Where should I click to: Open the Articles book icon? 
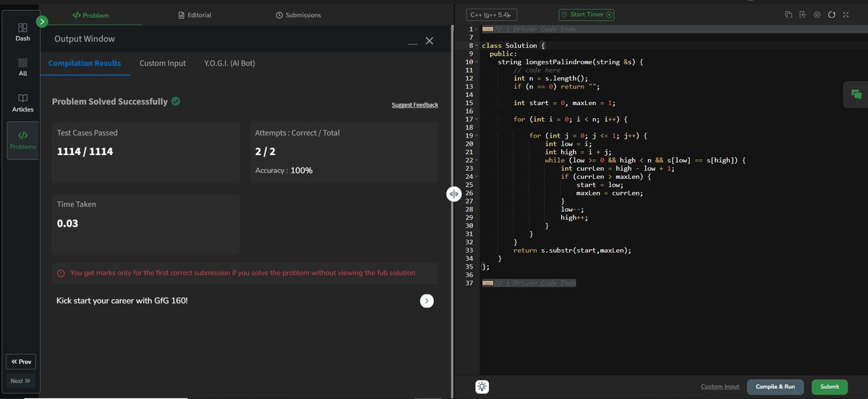point(22,98)
